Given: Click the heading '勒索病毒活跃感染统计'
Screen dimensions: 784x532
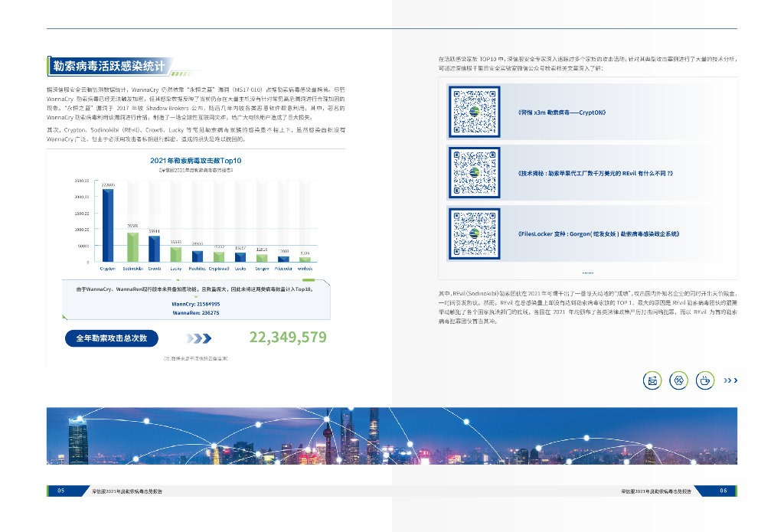Looking at the screenshot, I should tap(109, 66).
